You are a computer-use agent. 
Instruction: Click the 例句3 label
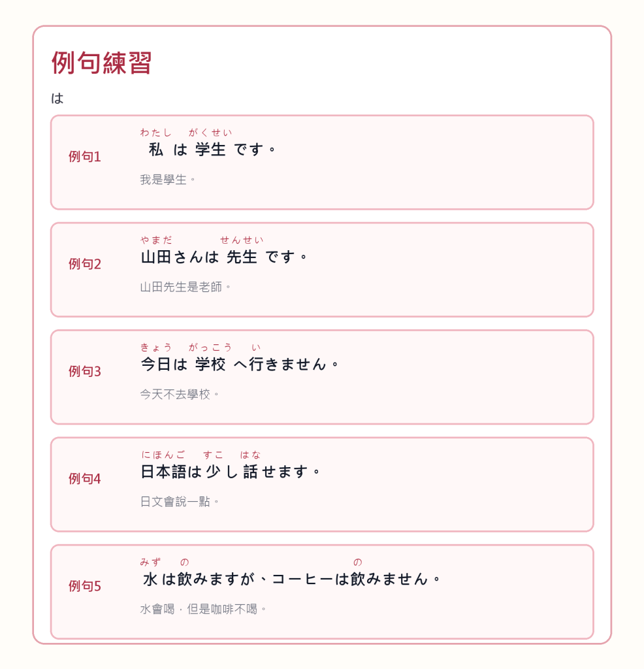[x=85, y=372]
